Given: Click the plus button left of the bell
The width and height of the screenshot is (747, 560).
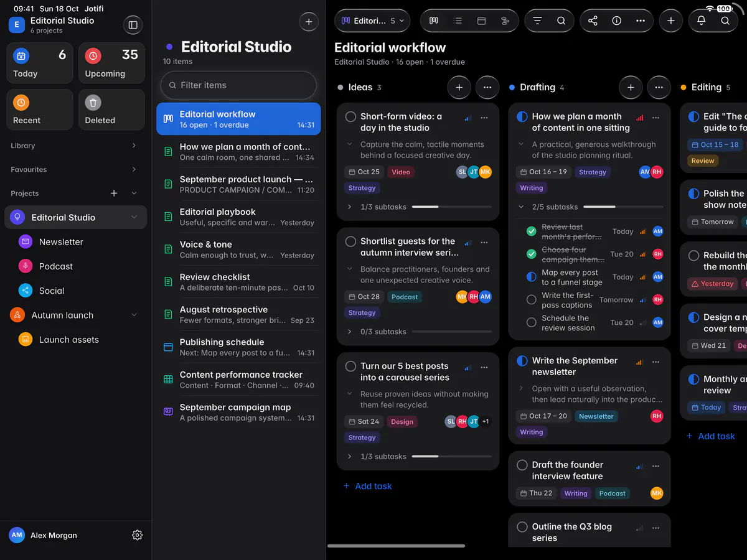Looking at the screenshot, I should [x=670, y=21].
